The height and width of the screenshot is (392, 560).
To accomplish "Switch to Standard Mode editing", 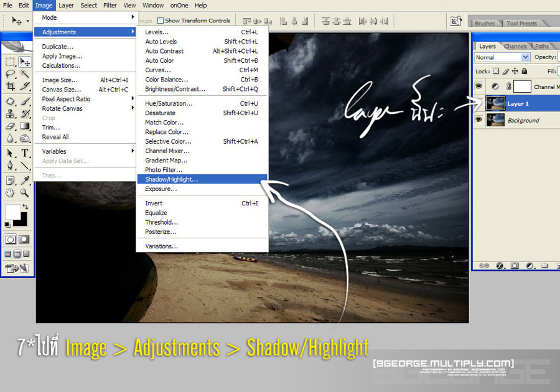I will pyautogui.click(x=11, y=239).
